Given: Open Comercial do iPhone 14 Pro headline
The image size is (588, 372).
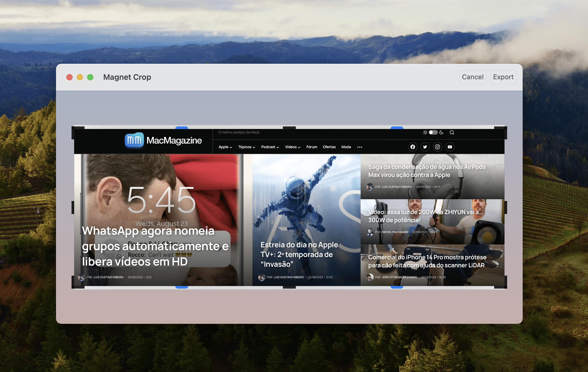Looking at the screenshot, I should coord(427,261).
